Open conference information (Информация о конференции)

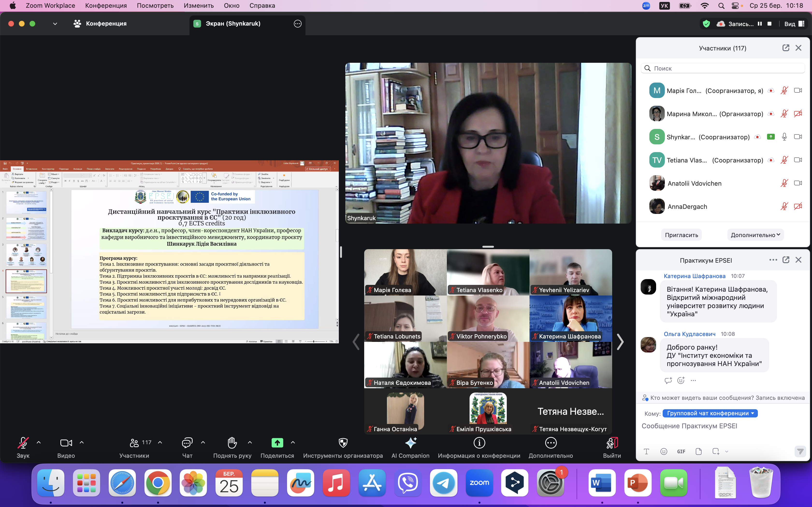click(x=479, y=443)
